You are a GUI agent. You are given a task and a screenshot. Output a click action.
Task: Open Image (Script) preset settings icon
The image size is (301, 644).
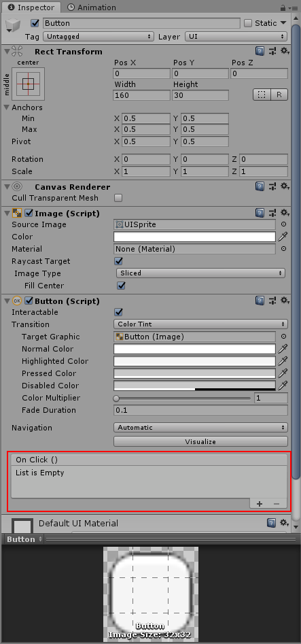[x=272, y=213]
